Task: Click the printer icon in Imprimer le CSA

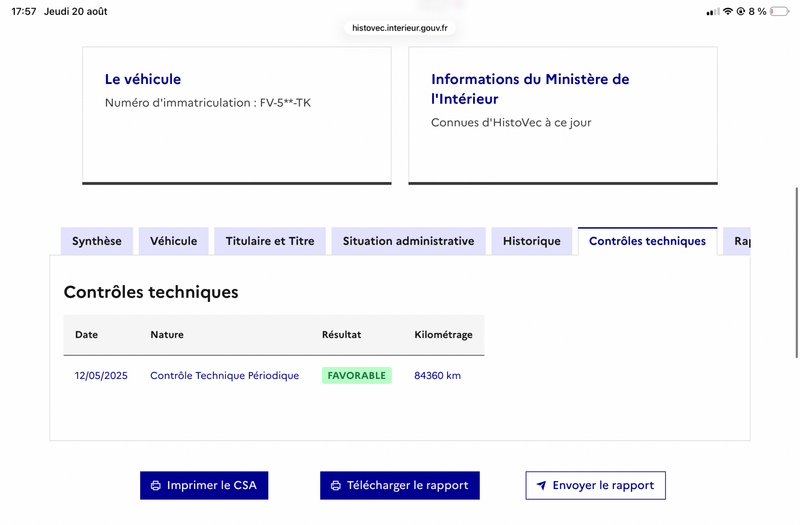Action: point(156,486)
